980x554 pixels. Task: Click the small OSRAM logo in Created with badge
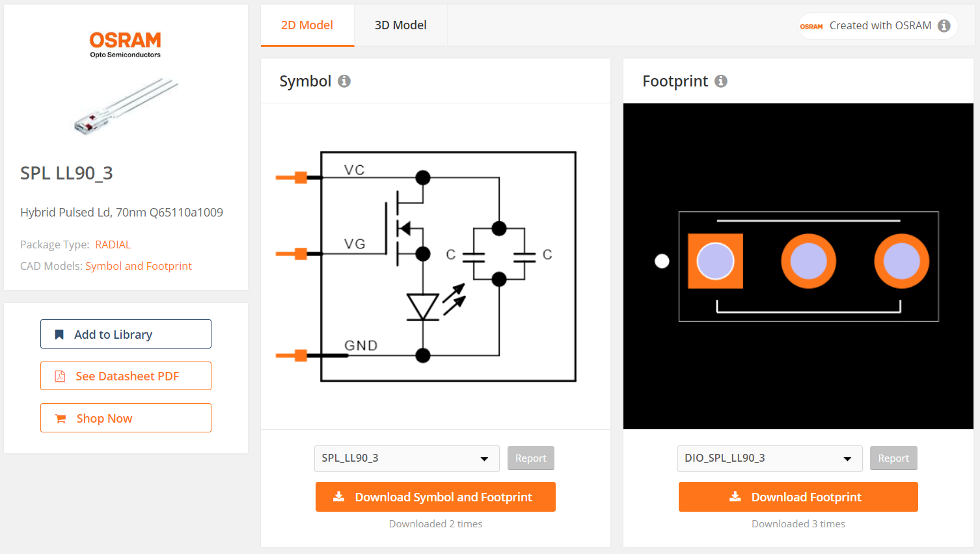click(x=811, y=27)
